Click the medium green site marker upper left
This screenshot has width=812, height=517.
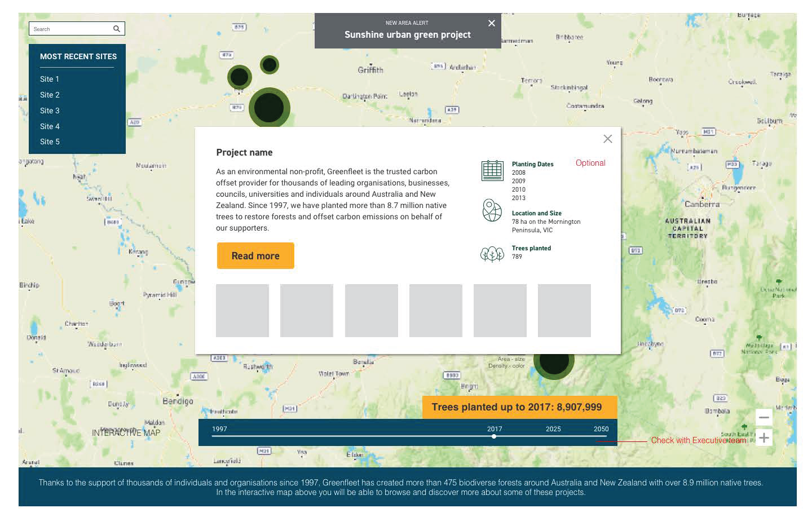click(240, 77)
